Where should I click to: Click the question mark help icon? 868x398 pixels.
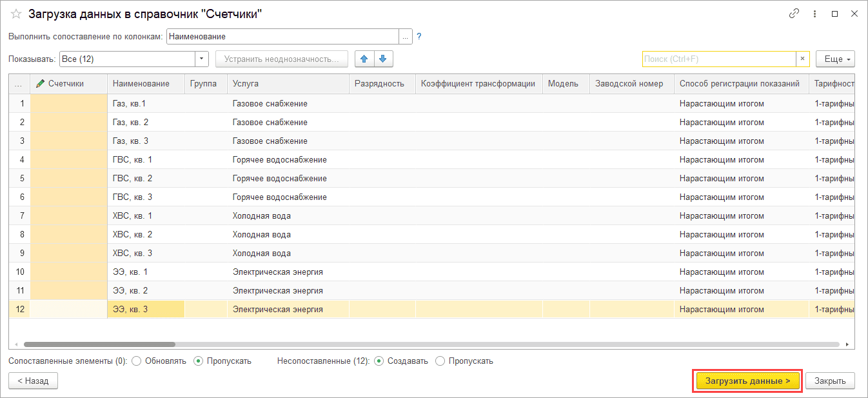tap(419, 37)
